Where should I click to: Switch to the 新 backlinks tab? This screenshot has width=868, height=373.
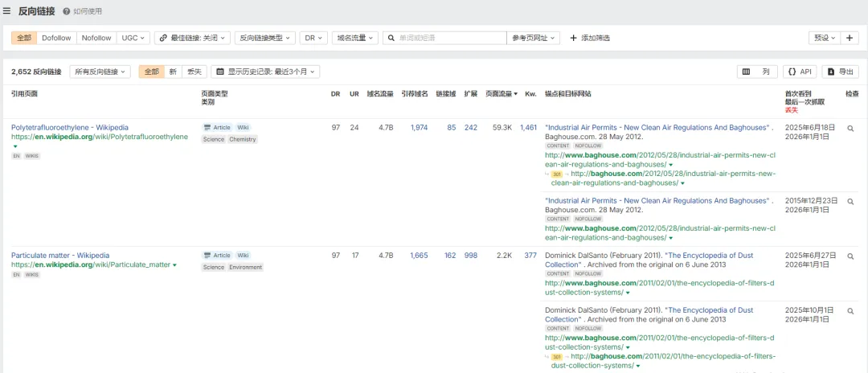(x=172, y=72)
